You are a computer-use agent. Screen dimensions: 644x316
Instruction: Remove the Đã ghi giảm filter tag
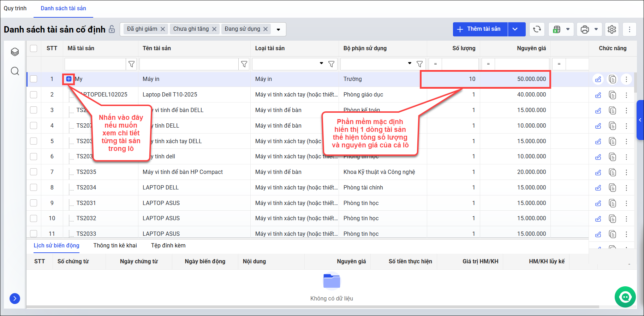[x=163, y=29]
